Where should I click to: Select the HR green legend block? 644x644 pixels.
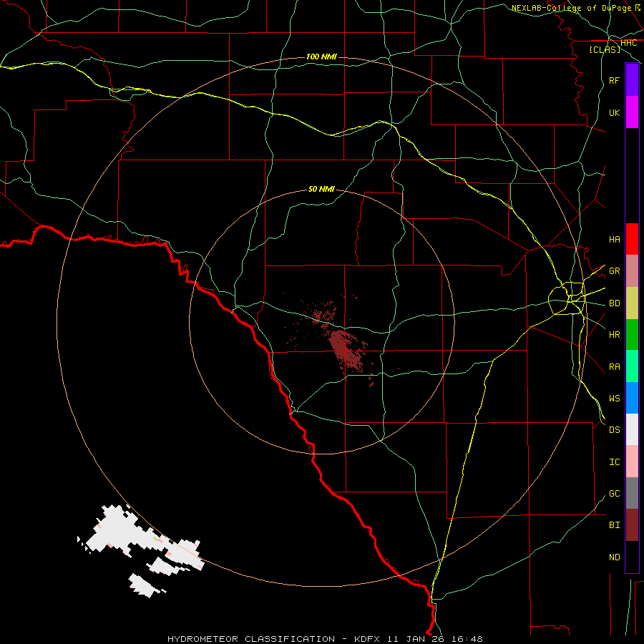point(632,335)
